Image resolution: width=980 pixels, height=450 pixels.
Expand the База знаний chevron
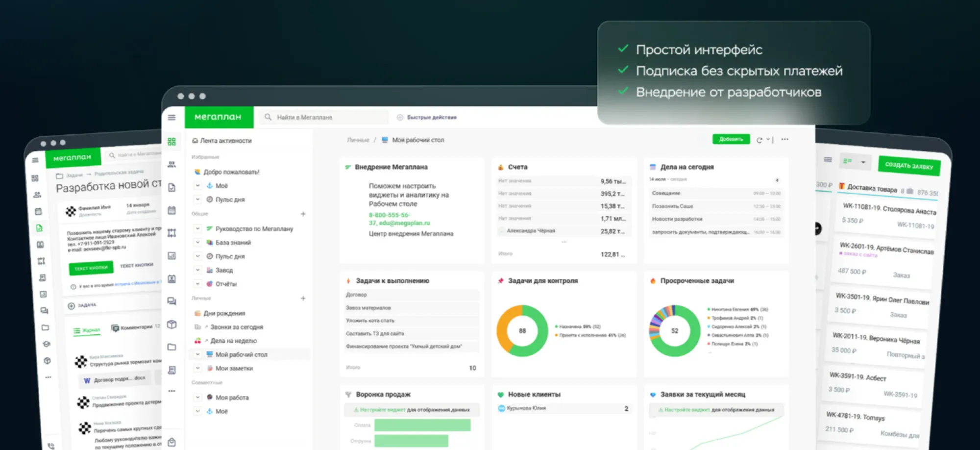(197, 243)
